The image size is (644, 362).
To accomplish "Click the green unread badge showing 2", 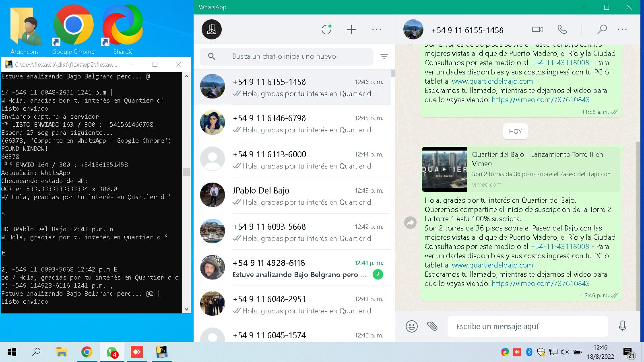I will pyautogui.click(x=378, y=274).
